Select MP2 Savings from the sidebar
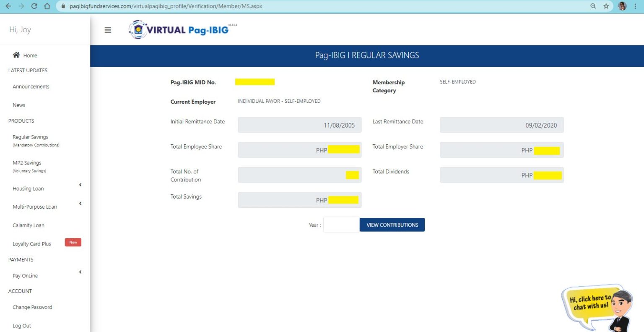 (27, 162)
